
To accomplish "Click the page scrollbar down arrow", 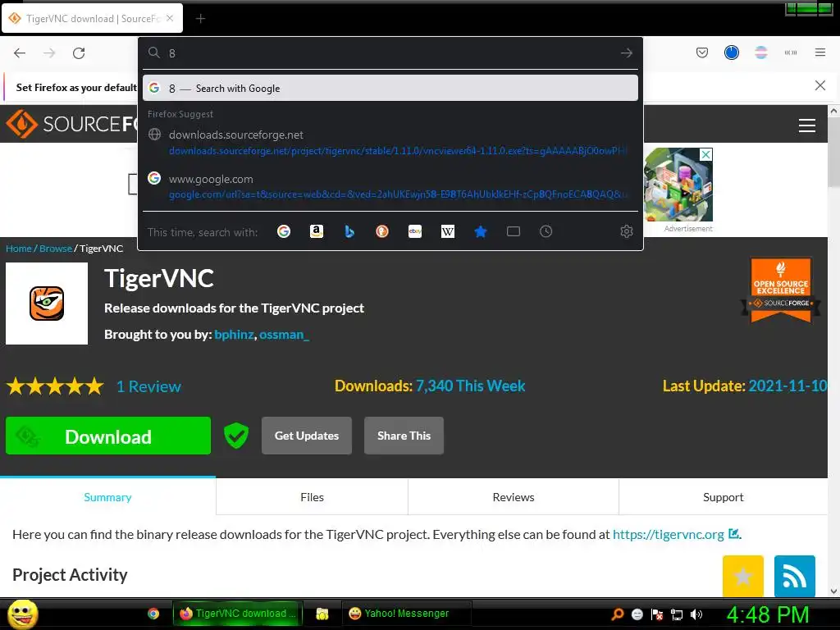I will [833, 591].
